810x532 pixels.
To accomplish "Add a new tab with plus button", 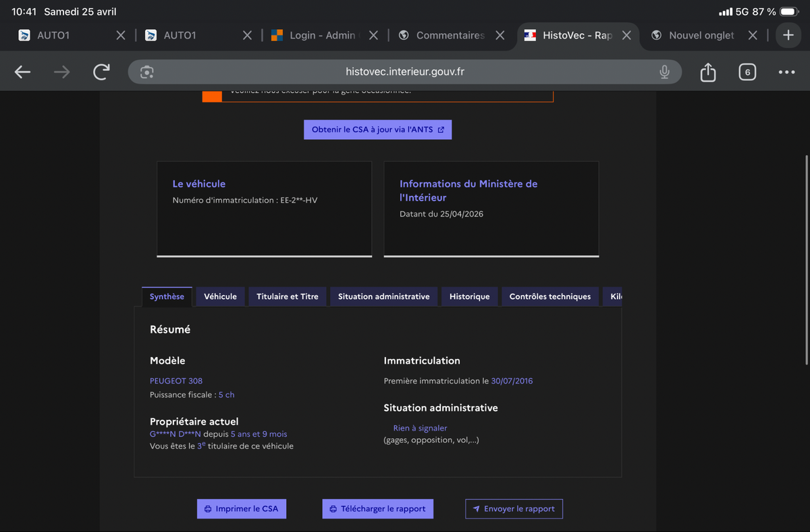I will 788,35.
